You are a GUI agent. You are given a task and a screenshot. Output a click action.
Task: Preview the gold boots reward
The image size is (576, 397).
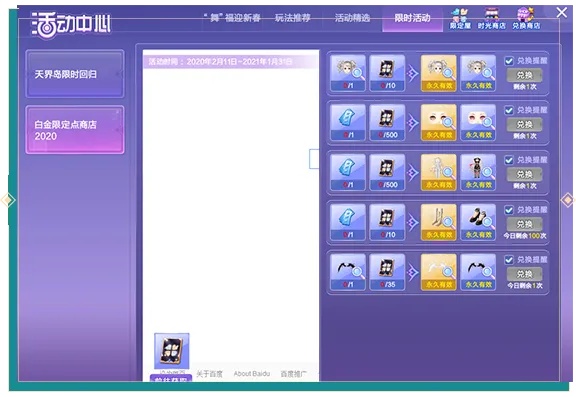(439, 222)
